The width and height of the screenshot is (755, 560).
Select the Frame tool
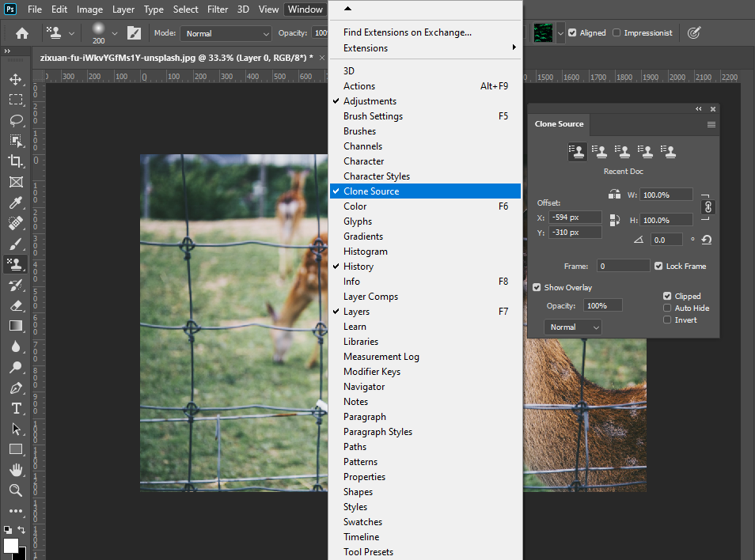[16, 182]
